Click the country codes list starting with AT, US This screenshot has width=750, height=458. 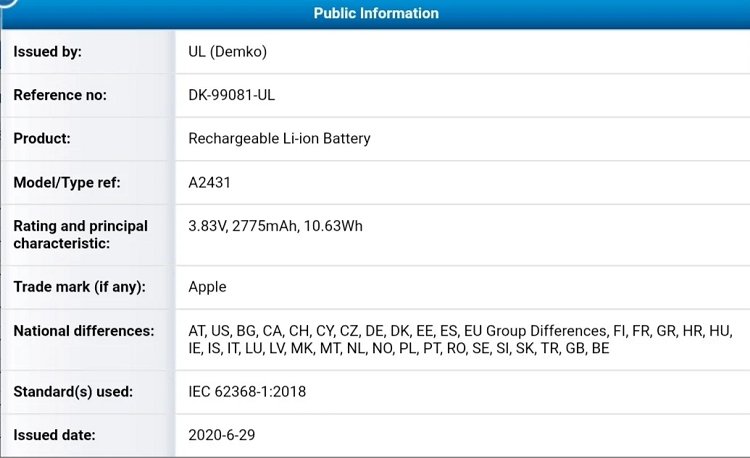point(460,340)
